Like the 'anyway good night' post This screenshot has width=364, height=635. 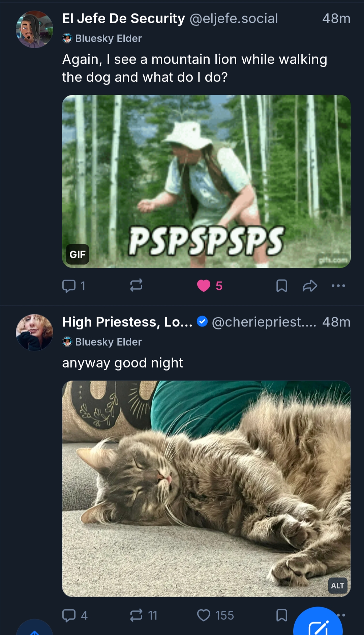[x=204, y=615]
